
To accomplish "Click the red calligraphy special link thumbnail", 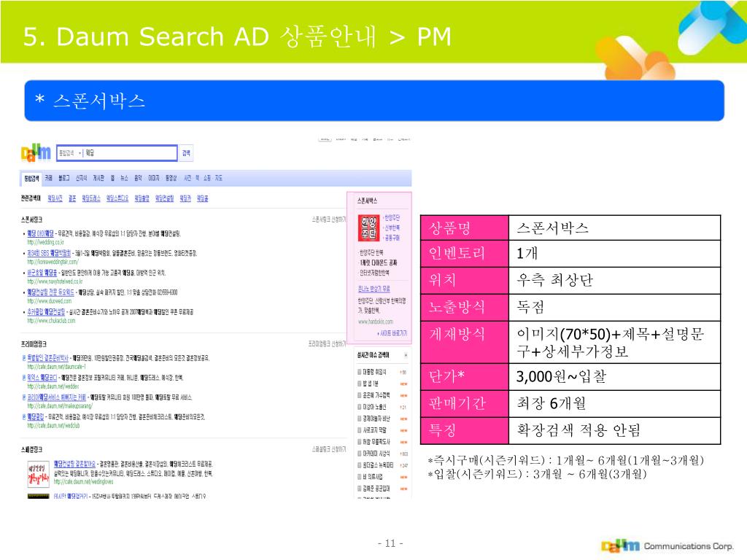I will 38,474.
